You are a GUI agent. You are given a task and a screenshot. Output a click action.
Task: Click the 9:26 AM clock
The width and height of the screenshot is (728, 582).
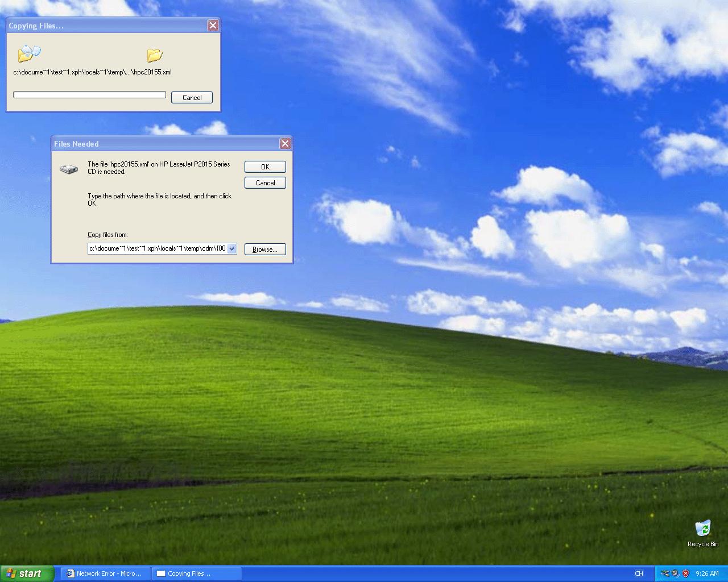[707, 574]
